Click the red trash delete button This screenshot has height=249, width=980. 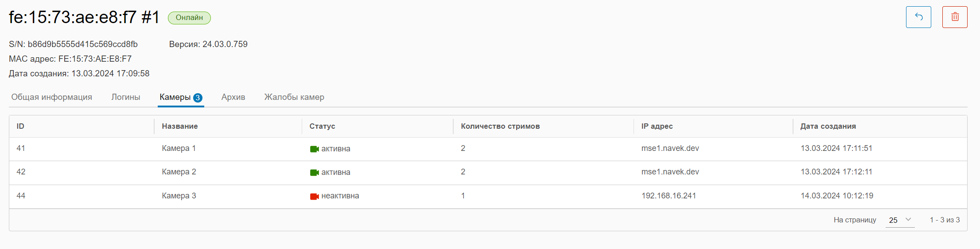point(955,17)
